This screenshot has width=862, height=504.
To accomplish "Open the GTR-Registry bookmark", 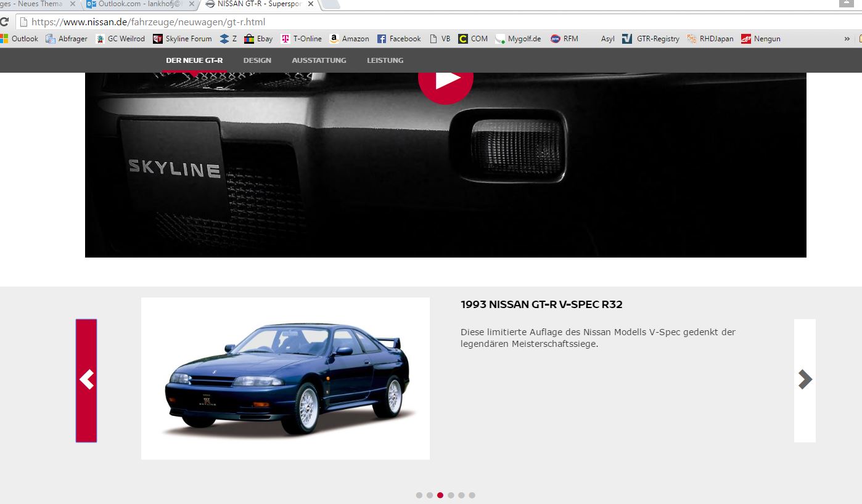I will coord(651,38).
